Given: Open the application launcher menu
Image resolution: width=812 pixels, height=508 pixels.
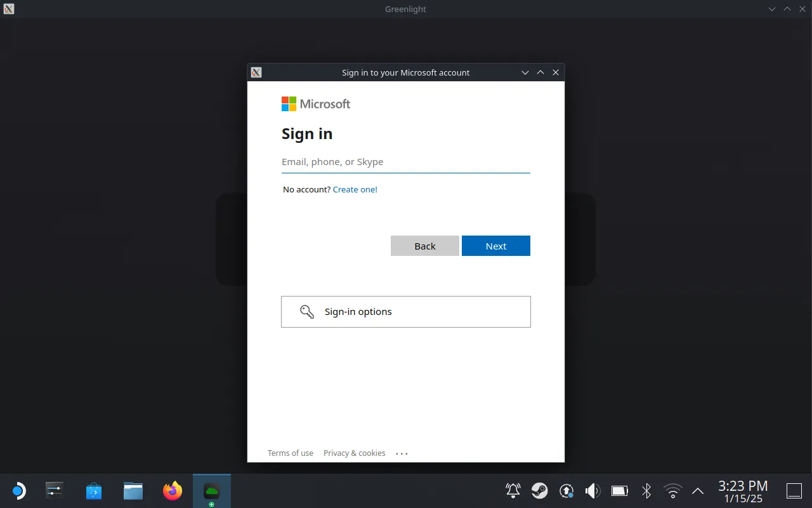Looking at the screenshot, I should pos(18,490).
